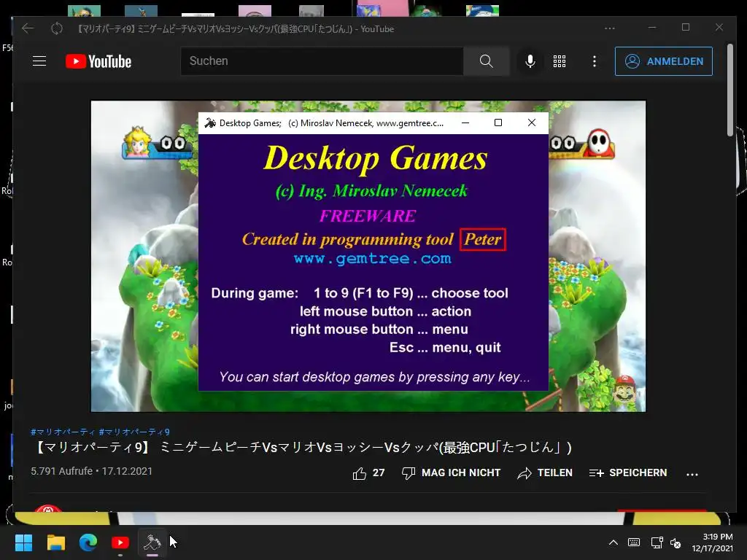Open YouTube settings three-dot menu

pos(594,61)
